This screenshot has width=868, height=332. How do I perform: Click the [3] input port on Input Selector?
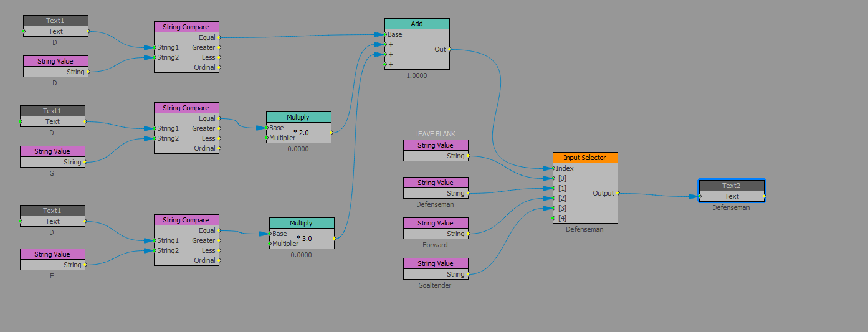(555, 208)
